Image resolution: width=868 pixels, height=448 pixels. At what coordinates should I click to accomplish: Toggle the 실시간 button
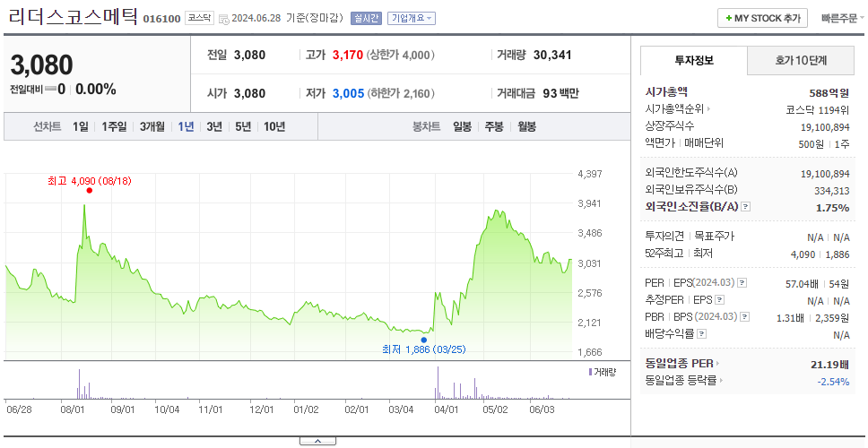pos(366,18)
